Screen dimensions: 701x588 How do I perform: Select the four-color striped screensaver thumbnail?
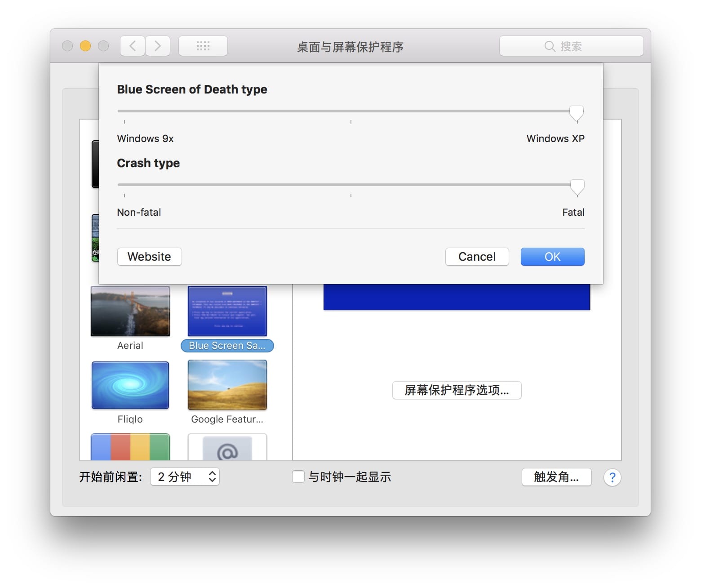pyautogui.click(x=130, y=447)
